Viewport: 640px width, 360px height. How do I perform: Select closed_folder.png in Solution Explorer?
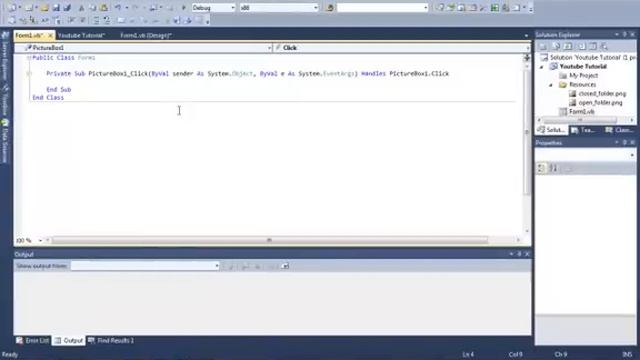602,94
